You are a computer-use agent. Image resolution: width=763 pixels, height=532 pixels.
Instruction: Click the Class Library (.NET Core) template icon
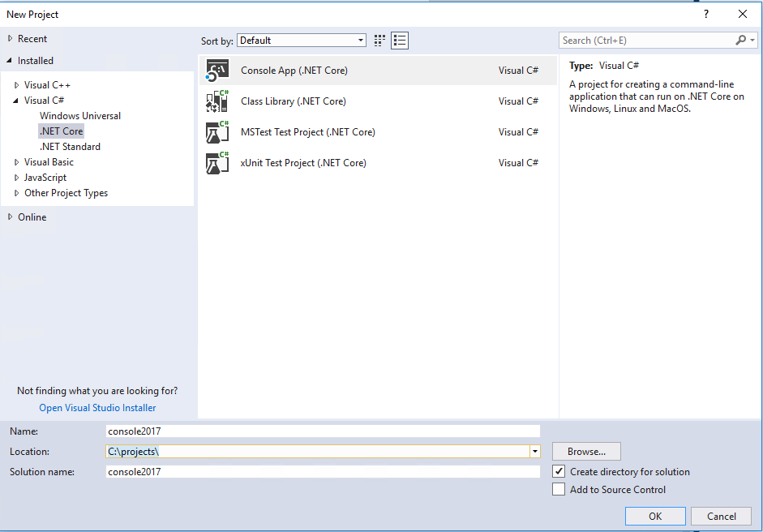click(x=216, y=101)
